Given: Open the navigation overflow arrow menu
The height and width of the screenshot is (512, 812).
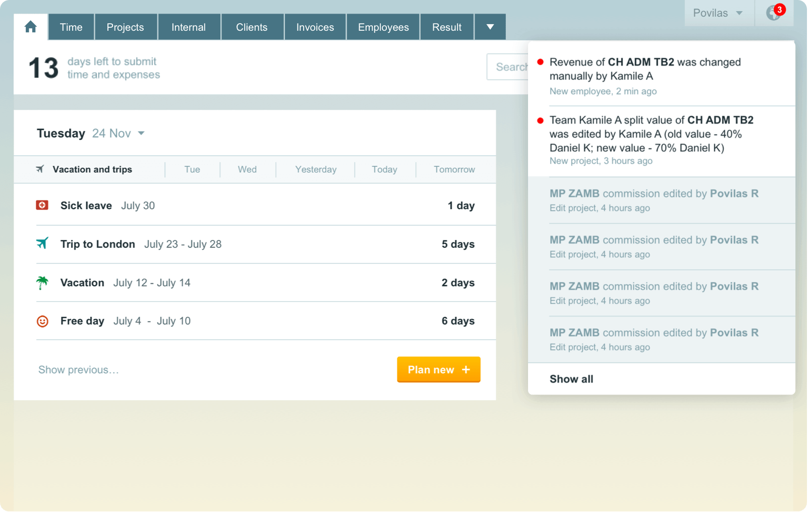Looking at the screenshot, I should coord(489,27).
